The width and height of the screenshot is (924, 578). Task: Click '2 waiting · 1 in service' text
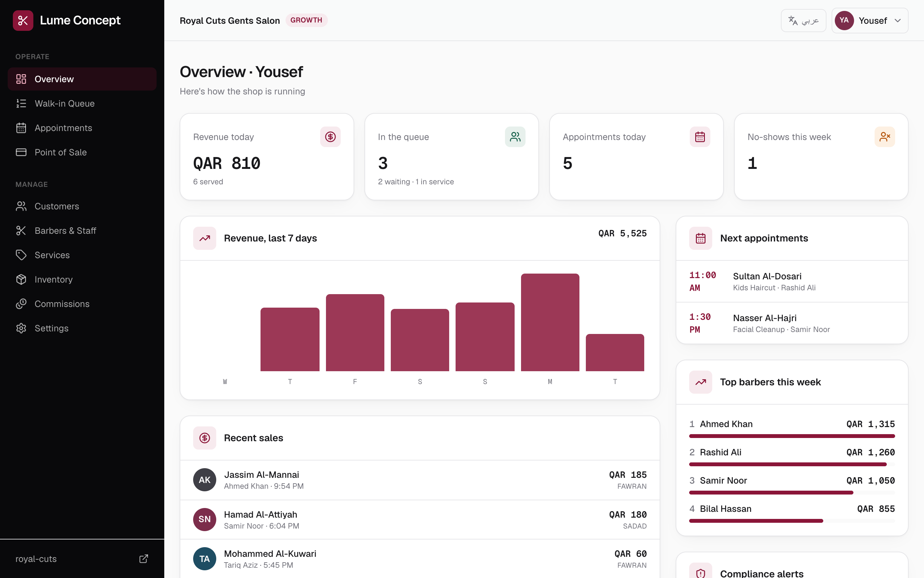pyautogui.click(x=416, y=182)
